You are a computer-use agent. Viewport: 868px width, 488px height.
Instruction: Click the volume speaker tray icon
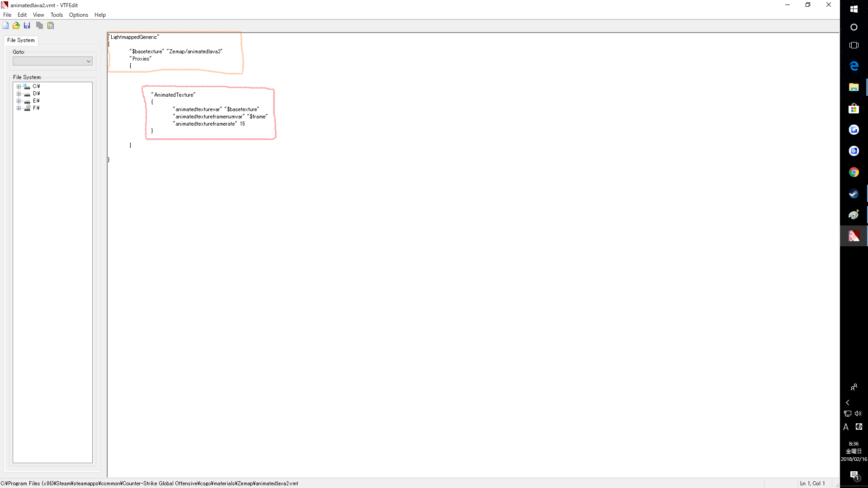click(858, 413)
